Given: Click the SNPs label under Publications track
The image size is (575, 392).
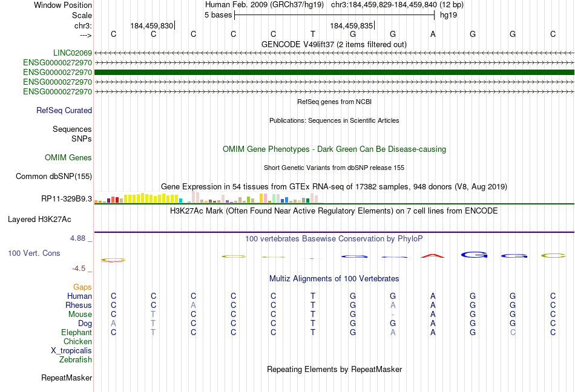Looking at the screenshot, I should click(x=82, y=139).
